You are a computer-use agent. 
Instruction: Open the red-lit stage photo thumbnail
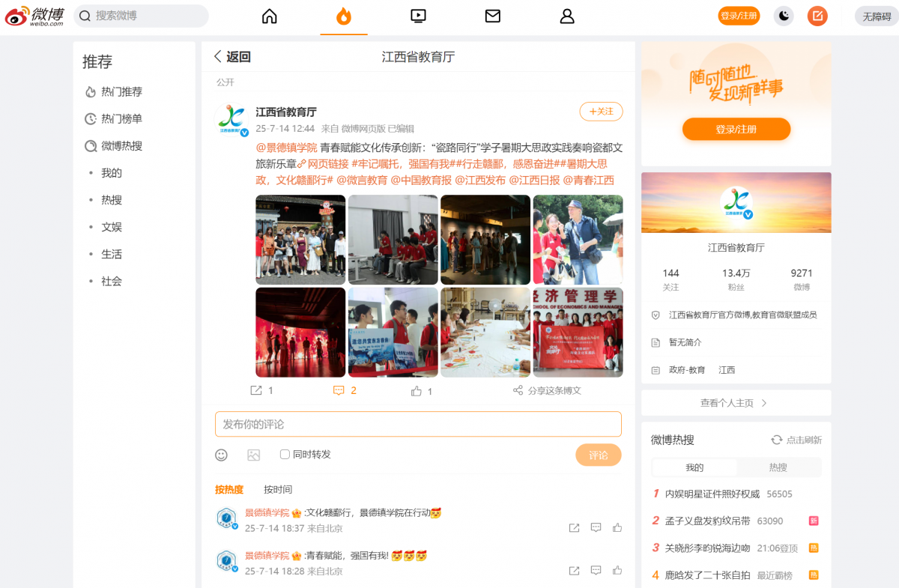(x=300, y=332)
